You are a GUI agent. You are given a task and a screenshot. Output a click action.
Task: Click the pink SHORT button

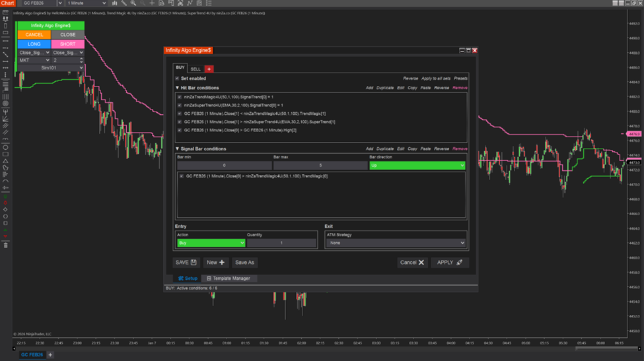(x=68, y=44)
